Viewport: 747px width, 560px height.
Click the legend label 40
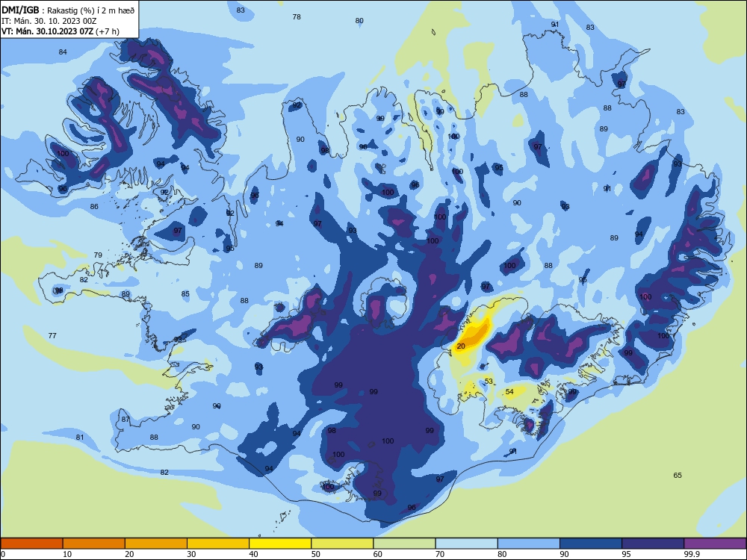[253, 554]
